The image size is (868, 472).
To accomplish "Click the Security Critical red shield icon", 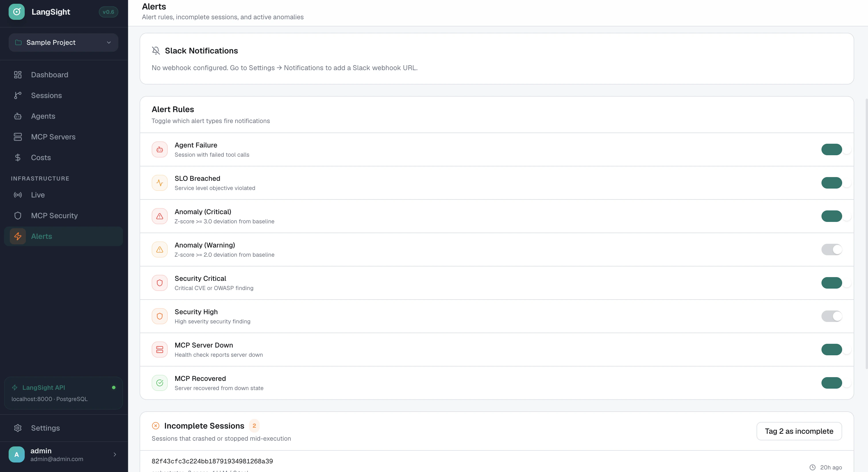I will point(160,283).
